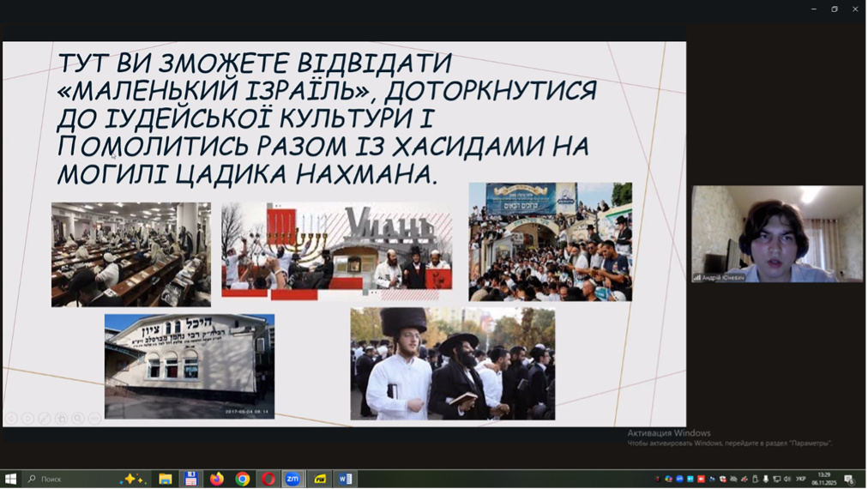Open the notification center icon
The image size is (868, 489).
click(x=849, y=479)
